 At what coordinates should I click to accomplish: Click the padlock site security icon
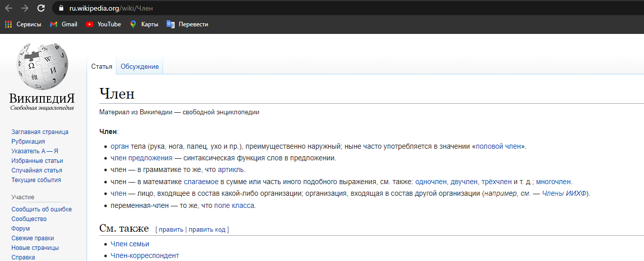(x=61, y=8)
